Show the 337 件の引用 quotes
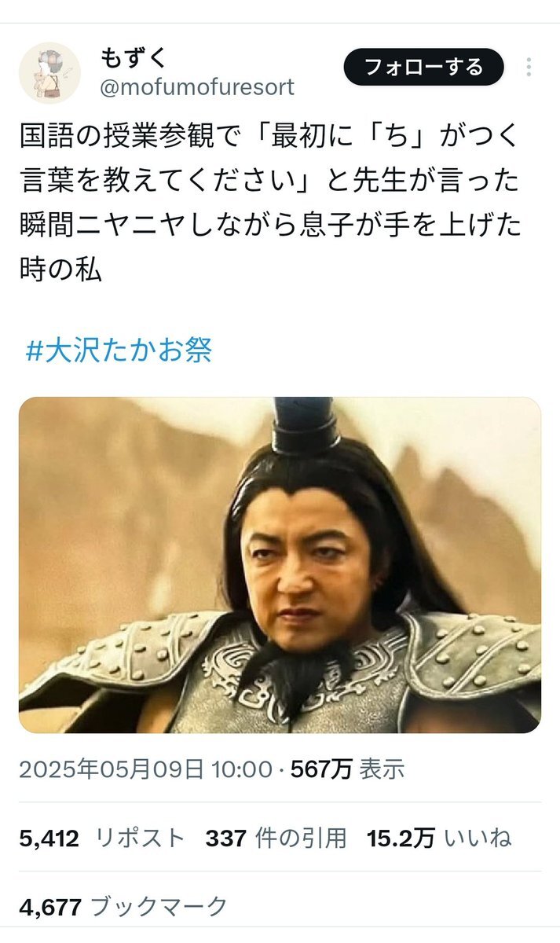This screenshot has width=560, height=943. [276, 838]
